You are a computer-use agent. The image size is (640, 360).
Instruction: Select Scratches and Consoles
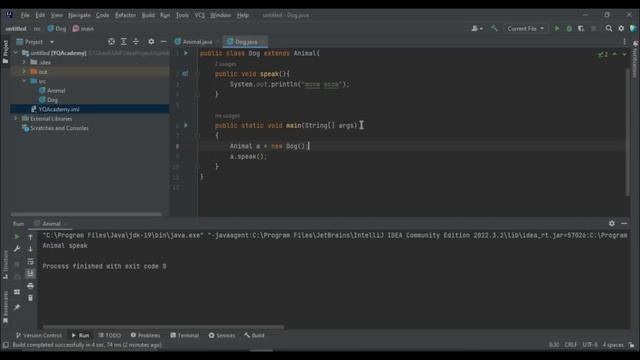coord(55,128)
